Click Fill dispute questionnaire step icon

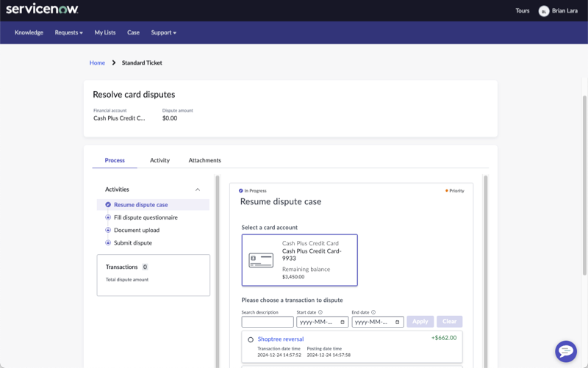(x=108, y=217)
